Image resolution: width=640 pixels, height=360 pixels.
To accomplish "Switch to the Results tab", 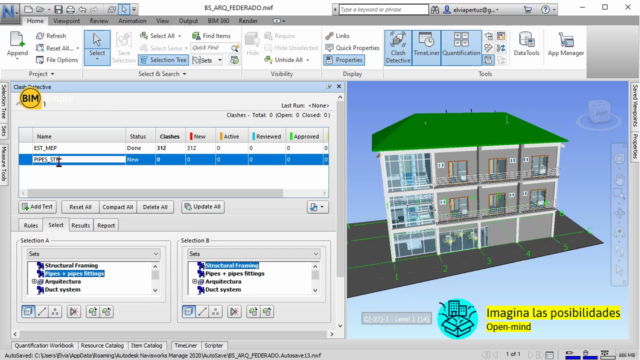I will point(80,225).
